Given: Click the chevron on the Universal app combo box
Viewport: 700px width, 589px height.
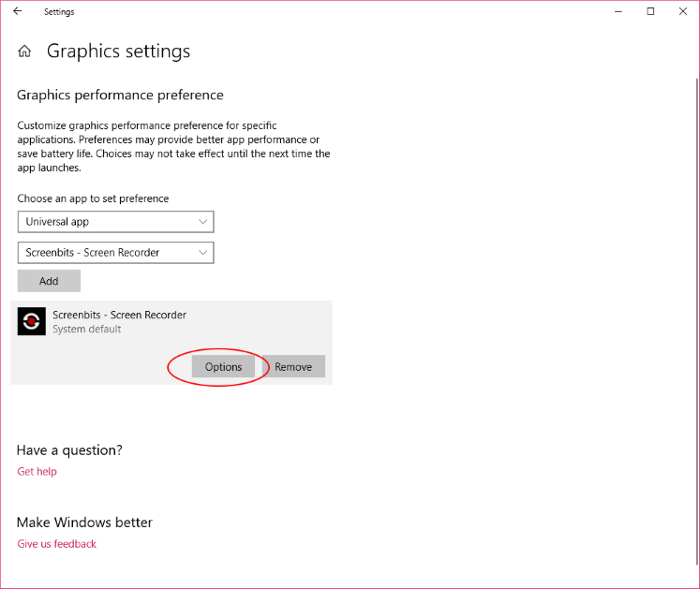Looking at the screenshot, I should click(x=202, y=222).
